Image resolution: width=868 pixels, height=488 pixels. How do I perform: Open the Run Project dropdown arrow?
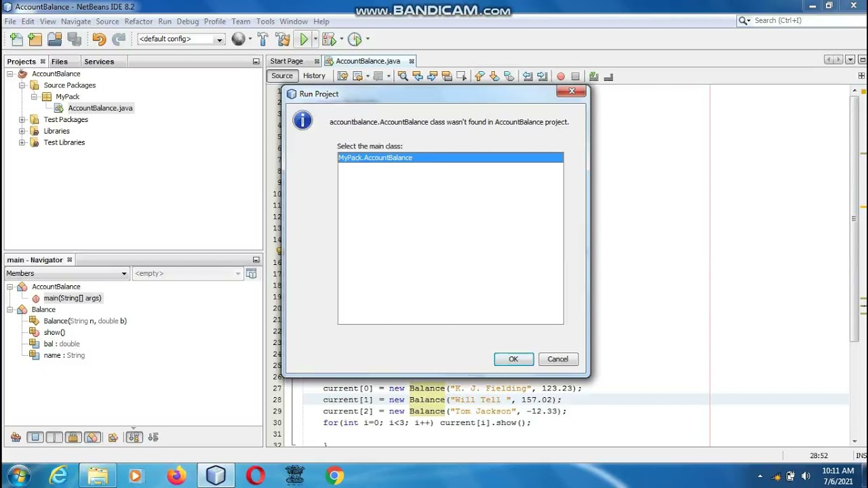[315, 39]
